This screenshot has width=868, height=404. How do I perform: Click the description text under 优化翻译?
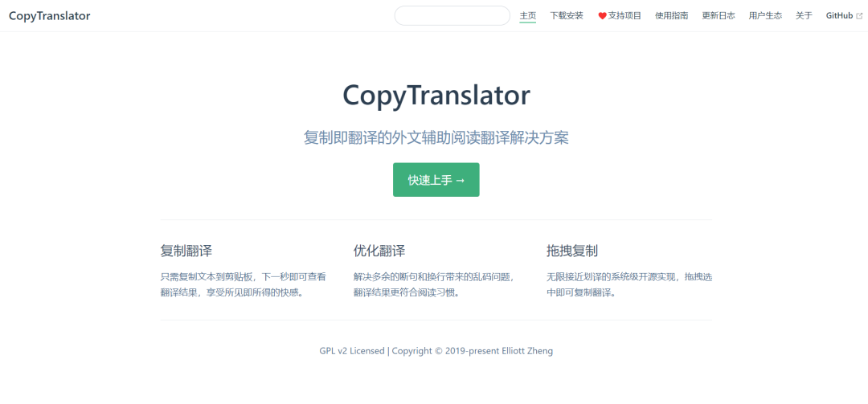click(436, 284)
